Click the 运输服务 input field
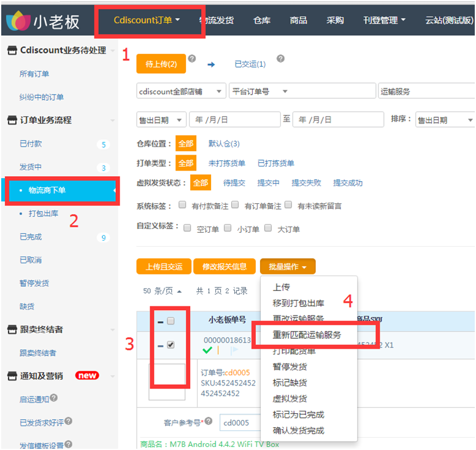This screenshot has height=450, width=476. click(x=426, y=91)
